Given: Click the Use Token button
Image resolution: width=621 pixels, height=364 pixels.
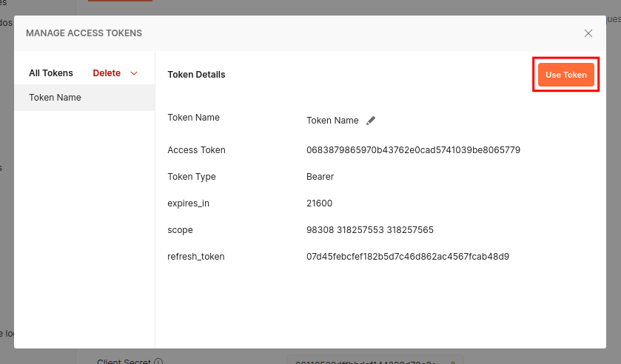Looking at the screenshot, I should [x=565, y=75].
